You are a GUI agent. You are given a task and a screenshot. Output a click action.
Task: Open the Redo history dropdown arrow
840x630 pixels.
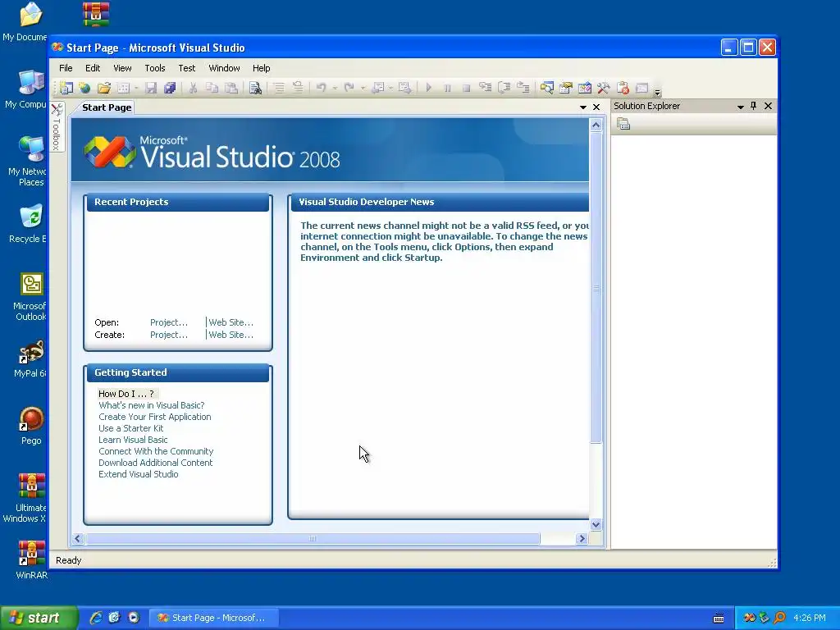coord(363,89)
